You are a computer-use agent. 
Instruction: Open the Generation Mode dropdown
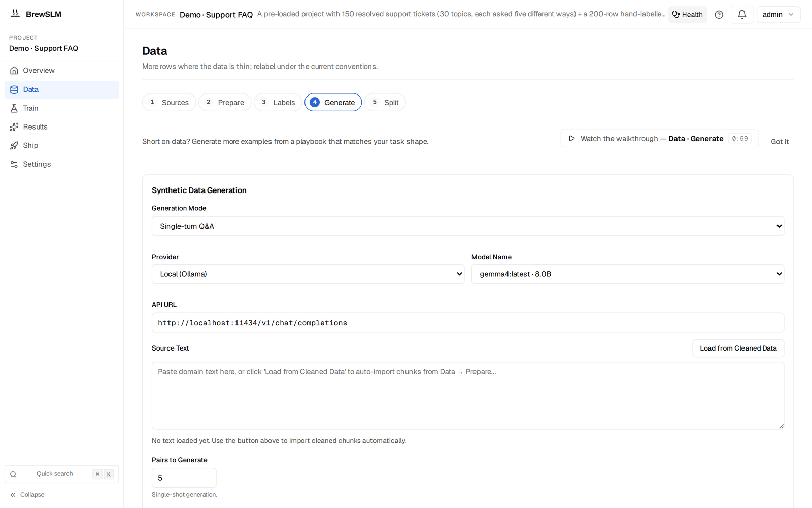click(x=467, y=226)
